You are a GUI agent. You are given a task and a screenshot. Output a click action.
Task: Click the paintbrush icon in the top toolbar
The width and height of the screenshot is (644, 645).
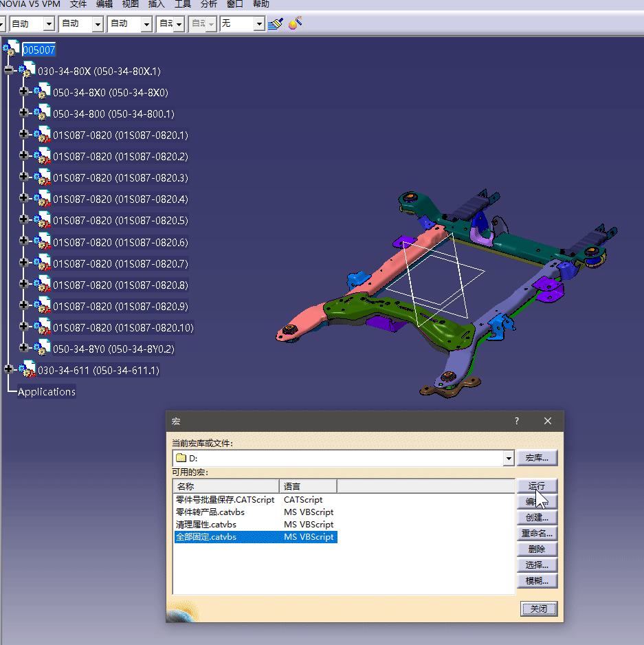tap(276, 24)
